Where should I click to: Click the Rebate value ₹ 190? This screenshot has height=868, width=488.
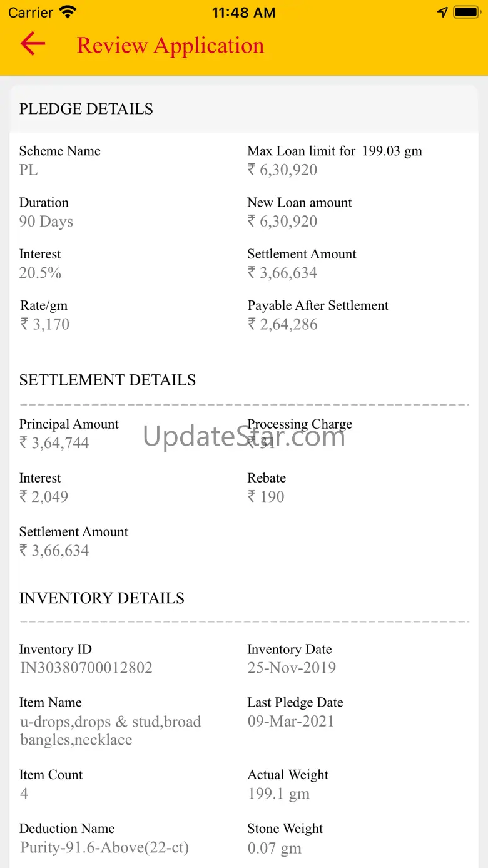point(266,497)
